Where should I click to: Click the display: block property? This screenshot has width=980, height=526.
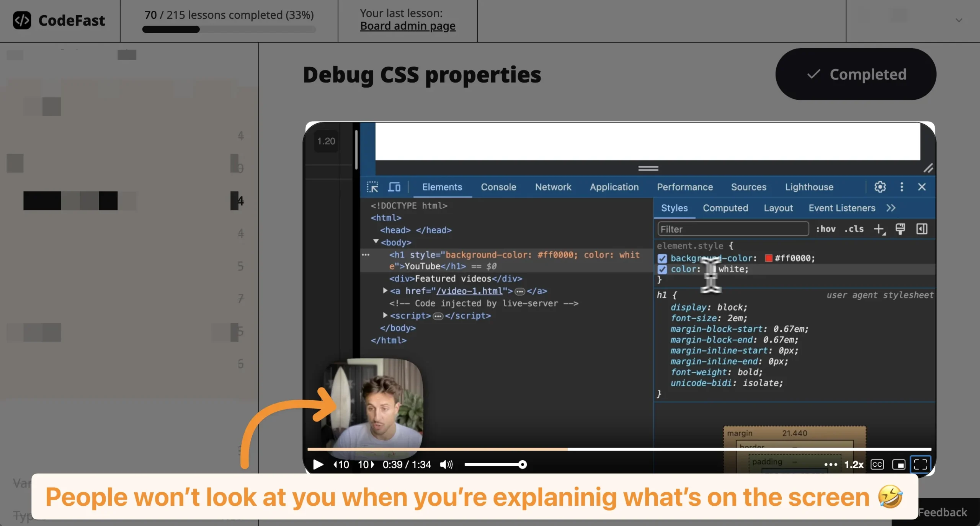click(709, 307)
